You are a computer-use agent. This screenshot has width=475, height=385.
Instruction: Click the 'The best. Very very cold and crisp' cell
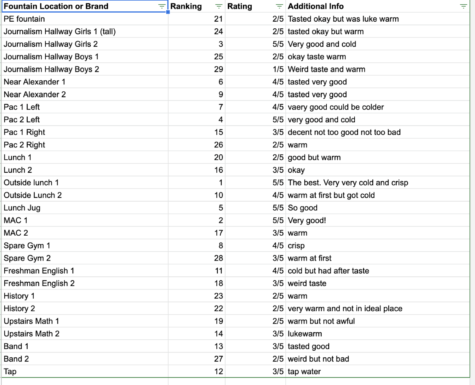click(377, 183)
